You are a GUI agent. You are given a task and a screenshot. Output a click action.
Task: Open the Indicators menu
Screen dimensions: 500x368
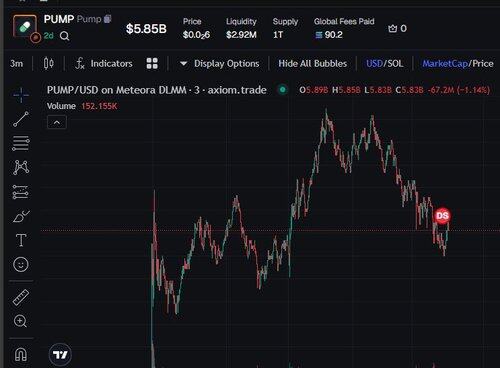point(104,63)
